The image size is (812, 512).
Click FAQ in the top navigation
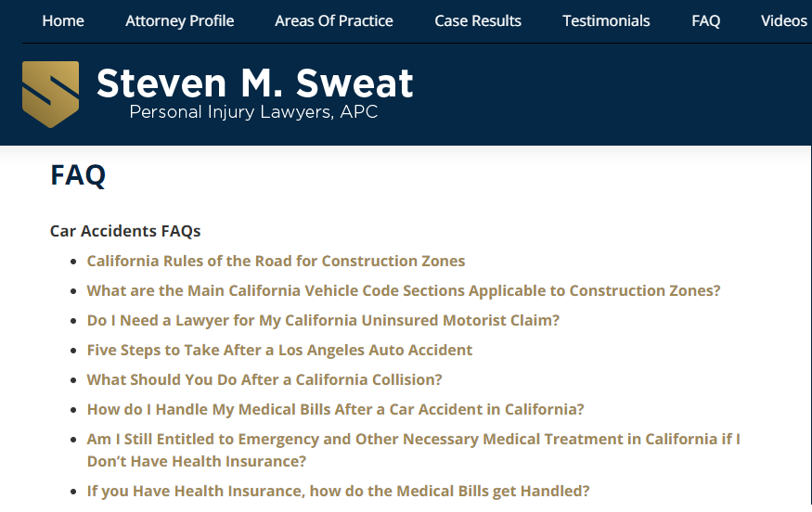[706, 20]
